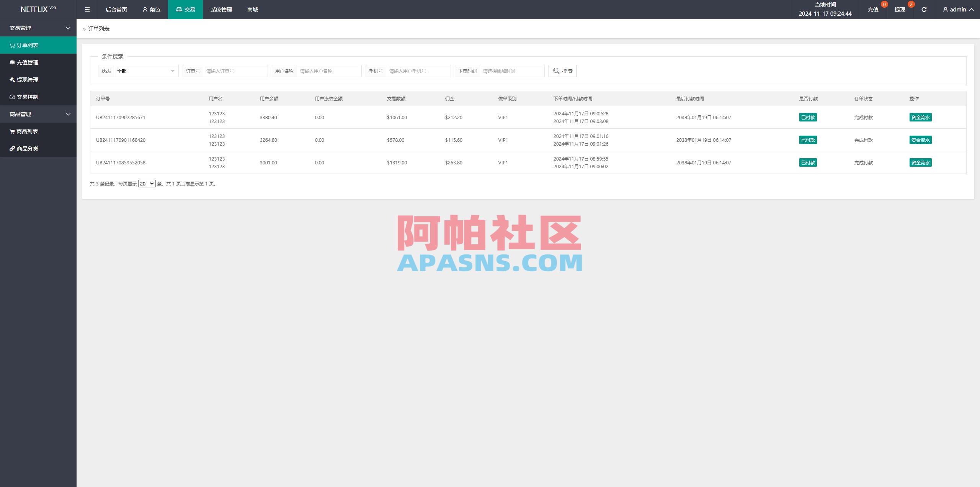Image resolution: width=980 pixels, height=487 pixels.
Task: Change the page size selector from 20
Action: [x=147, y=184]
